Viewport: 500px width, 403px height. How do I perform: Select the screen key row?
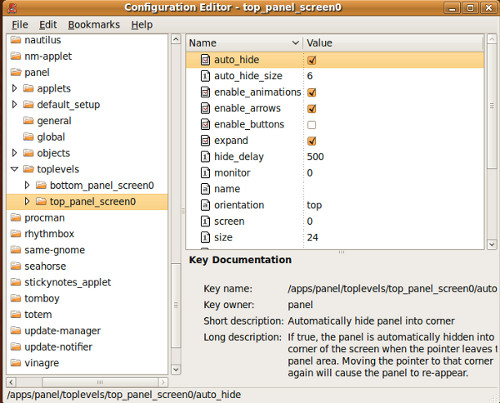click(x=335, y=221)
